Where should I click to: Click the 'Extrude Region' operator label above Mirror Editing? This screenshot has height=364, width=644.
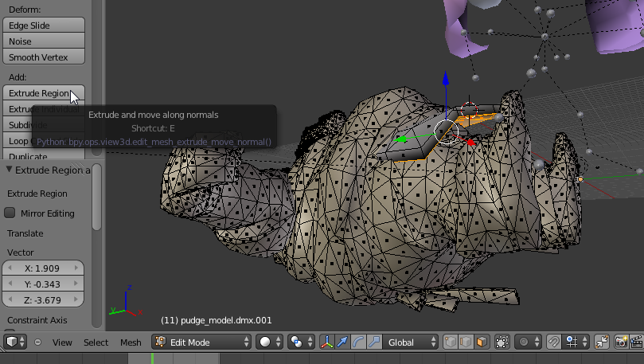click(37, 194)
